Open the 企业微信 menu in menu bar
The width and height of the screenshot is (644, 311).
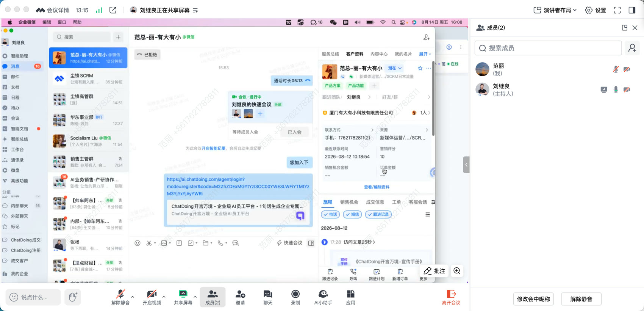click(27, 22)
